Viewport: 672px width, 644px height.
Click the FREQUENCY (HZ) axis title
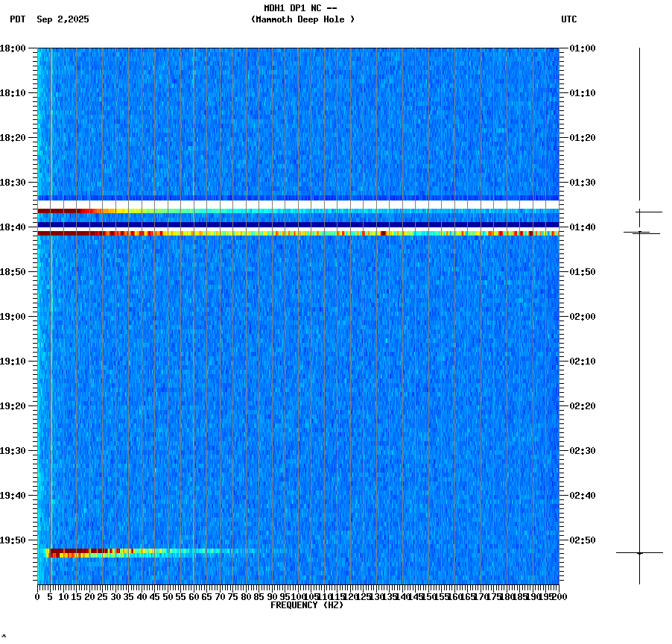(307, 604)
